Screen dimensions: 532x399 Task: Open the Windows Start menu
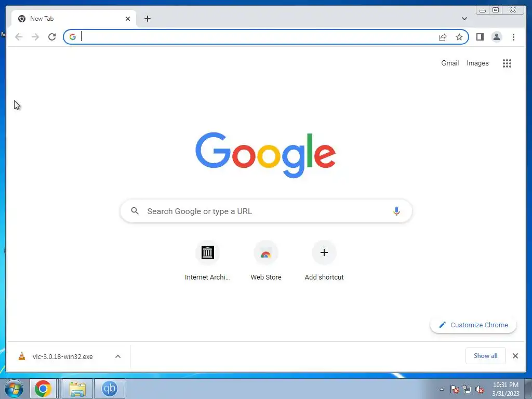coord(14,389)
